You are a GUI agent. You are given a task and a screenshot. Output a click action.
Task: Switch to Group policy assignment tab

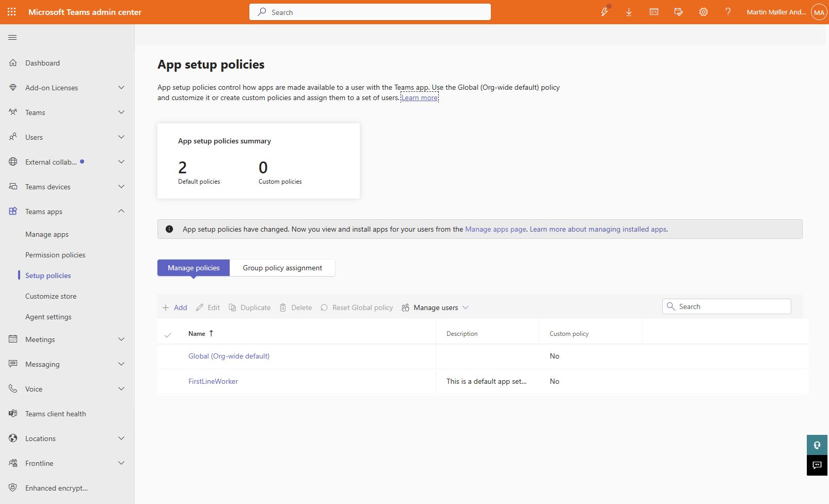click(x=282, y=268)
